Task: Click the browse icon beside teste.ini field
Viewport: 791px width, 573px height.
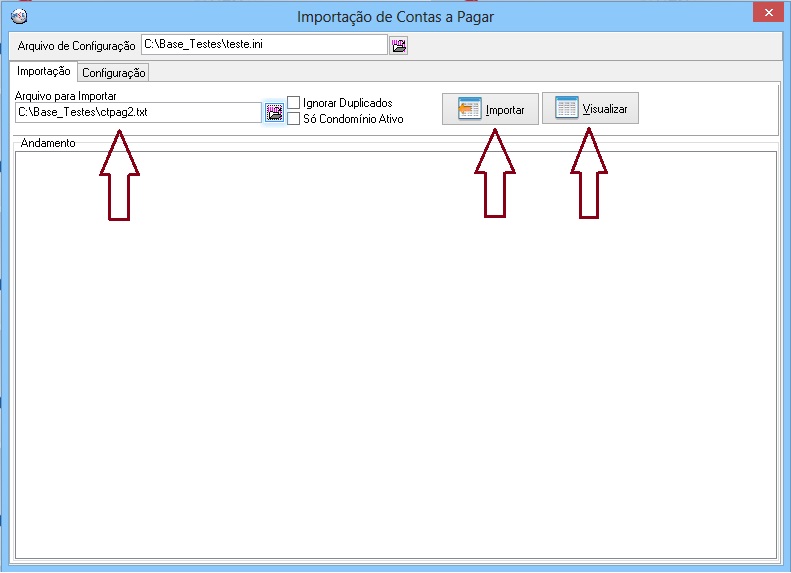Action: [399, 45]
